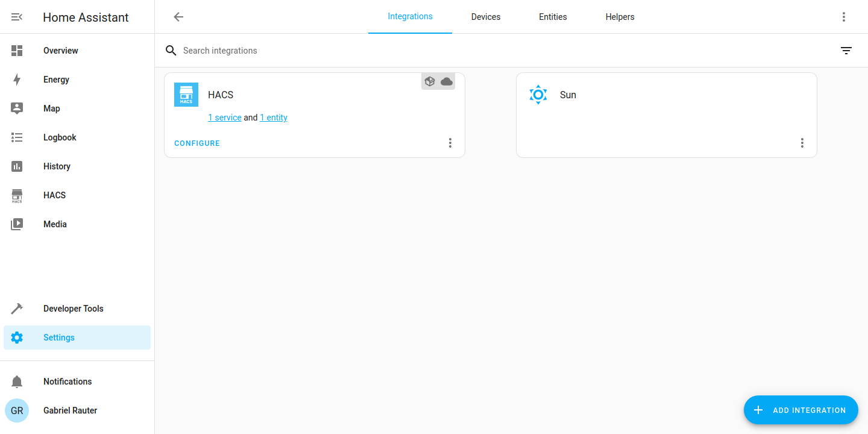868x434 pixels.
Task: Click the Energy lightning bolt icon
Action: [x=17, y=80]
